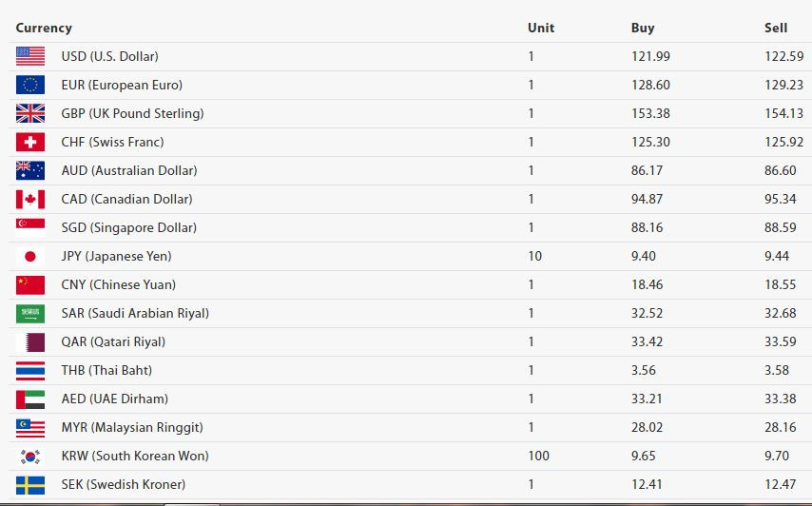Select the SGD (Singapore Dollar) row text

[x=129, y=227]
